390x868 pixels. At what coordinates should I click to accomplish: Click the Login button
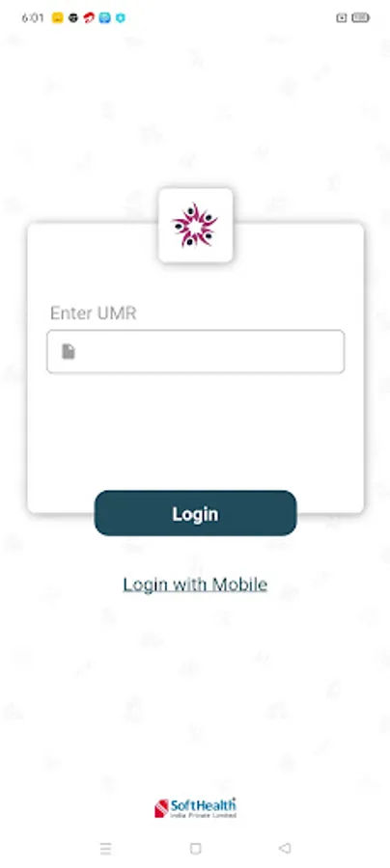196,513
